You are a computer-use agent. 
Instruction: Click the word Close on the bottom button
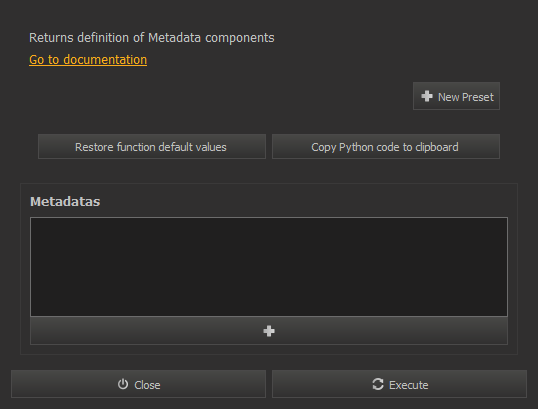point(147,385)
